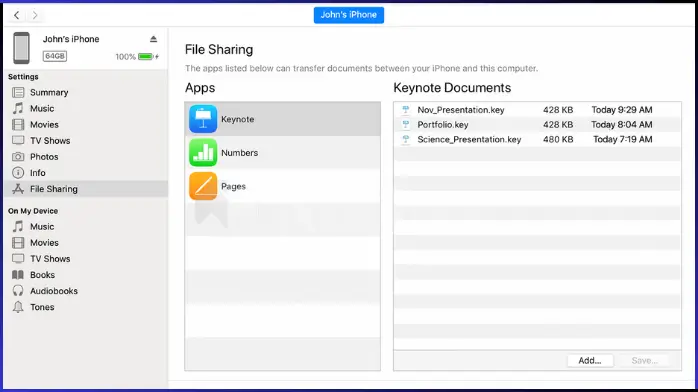Click the film strip icon under Settings
This screenshot has width=698, height=392.
point(18,125)
